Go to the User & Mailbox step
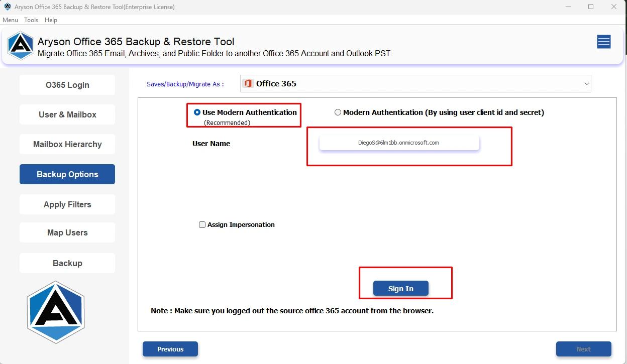Viewport: 627px width, 364px height. point(67,114)
